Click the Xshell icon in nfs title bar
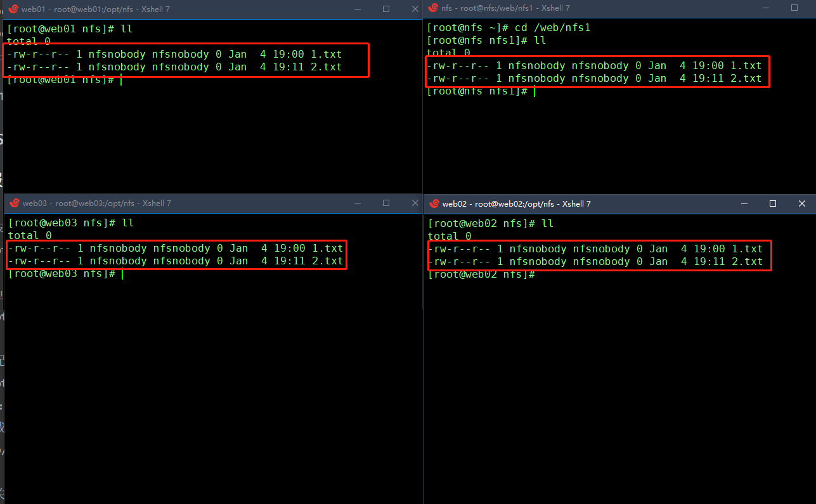816x504 pixels. click(x=434, y=8)
